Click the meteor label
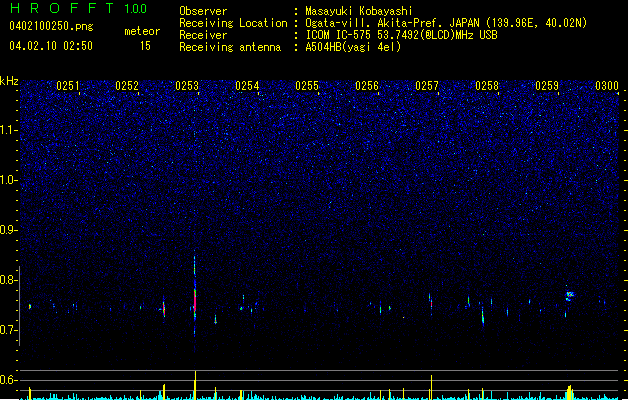The image size is (629, 400). (142, 31)
